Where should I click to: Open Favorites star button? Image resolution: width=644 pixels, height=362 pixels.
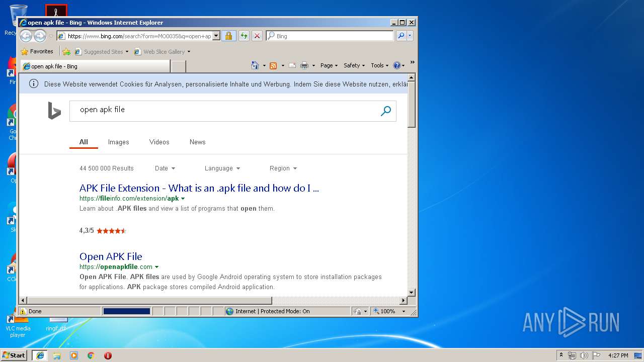[x=37, y=51]
